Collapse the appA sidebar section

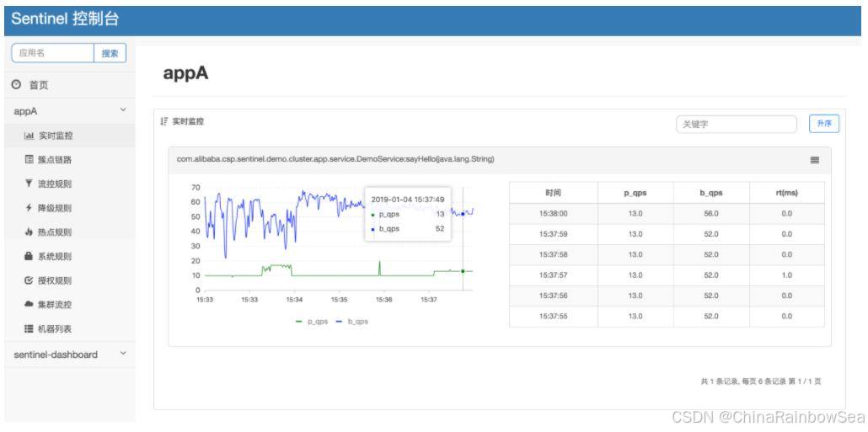coord(123,109)
